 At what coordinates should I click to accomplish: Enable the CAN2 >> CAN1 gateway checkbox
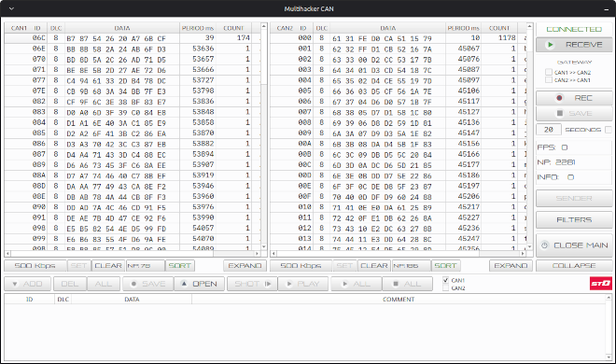[549, 80]
